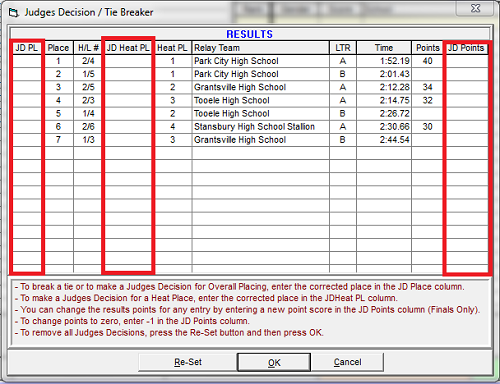The width and height of the screenshot is (500, 384).
Task: Click the Time column header
Action: click(x=384, y=48)
